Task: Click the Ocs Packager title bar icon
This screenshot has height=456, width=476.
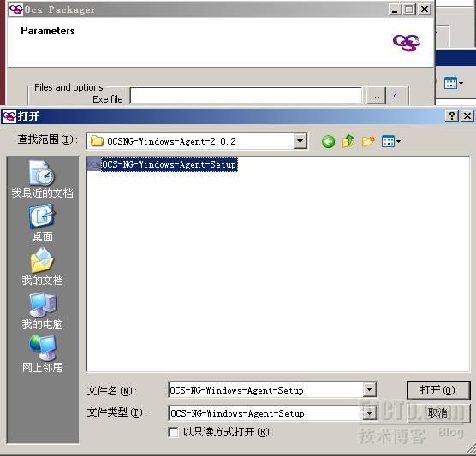Action: [15, 9]
